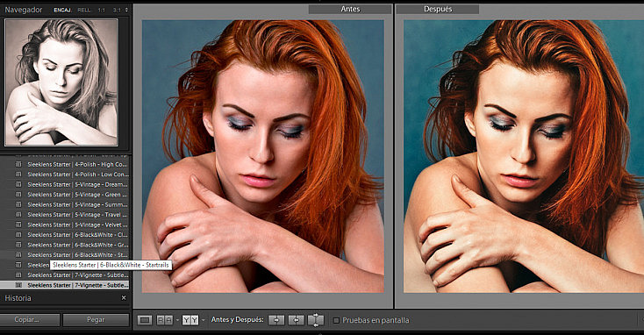Viewport: 644px width, 335px height.
Task: Copy Before settings to After
Action: pyautogui.click(x=276, y=320)
